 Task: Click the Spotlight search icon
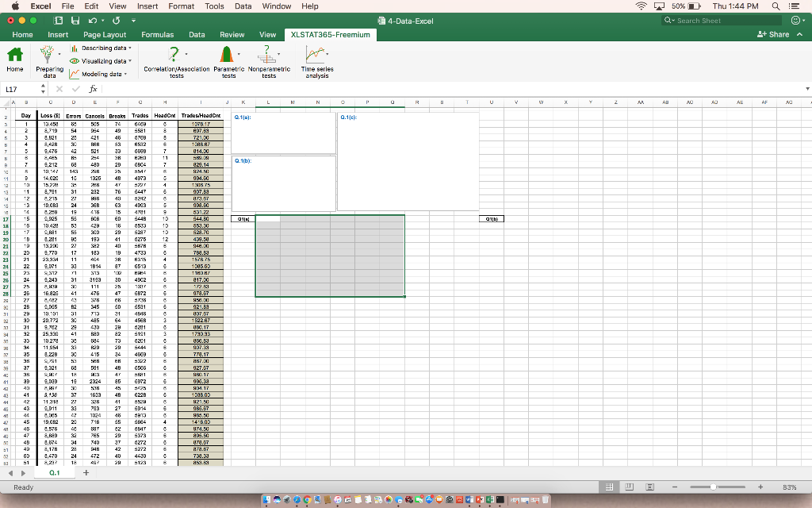(x=774, y=6)
